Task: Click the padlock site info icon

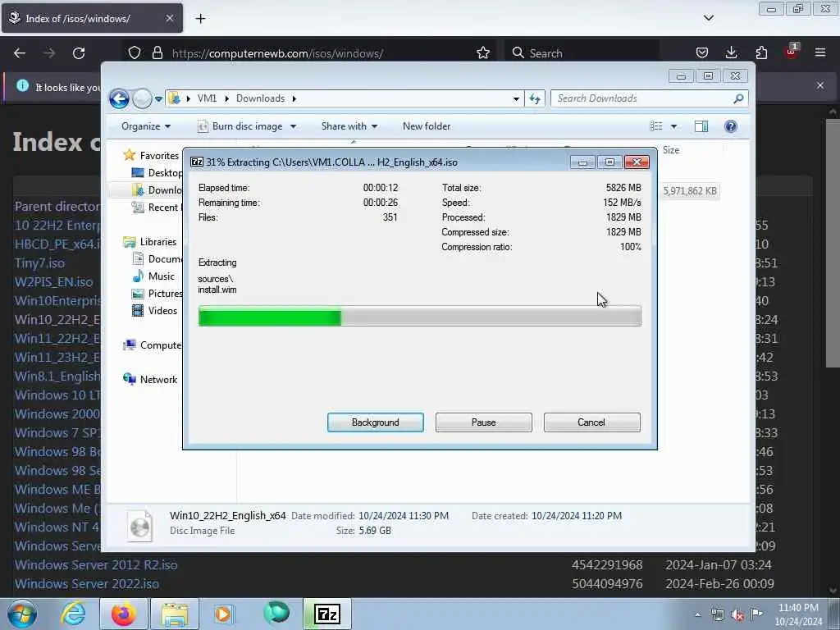Action: pyautogui.click(x=157, y=53)
